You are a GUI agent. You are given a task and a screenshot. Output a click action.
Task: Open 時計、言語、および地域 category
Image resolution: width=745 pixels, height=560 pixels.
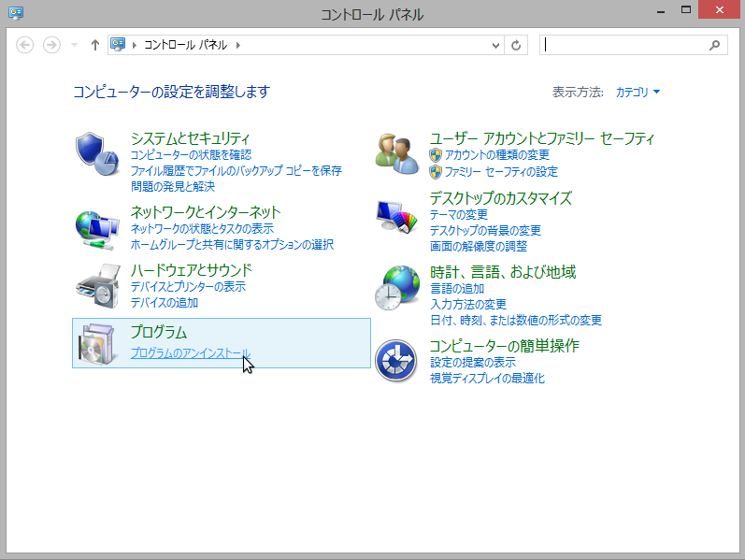click(x=503, y=272)
